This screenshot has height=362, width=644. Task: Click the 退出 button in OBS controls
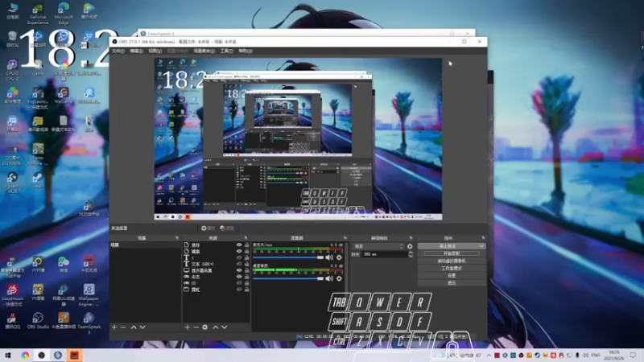pos(452,283)
